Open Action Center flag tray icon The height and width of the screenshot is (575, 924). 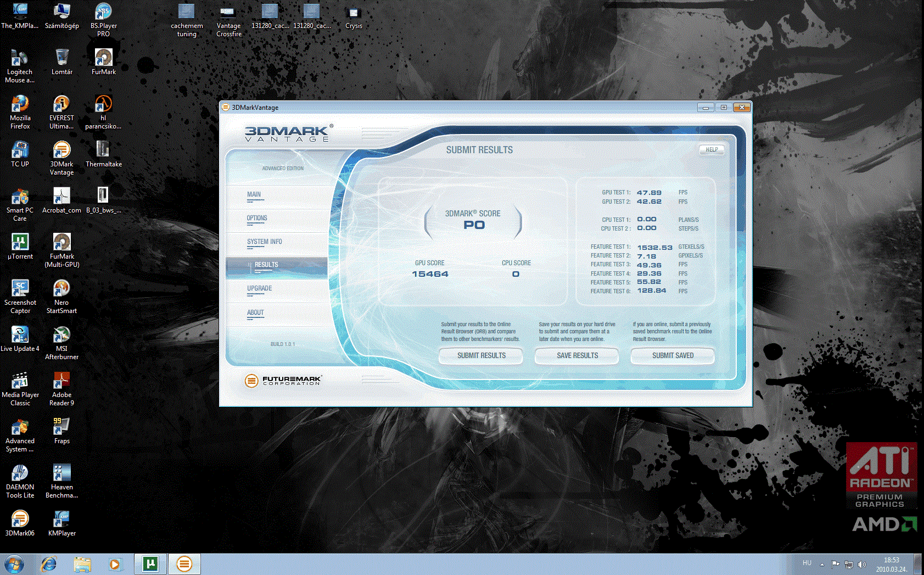835,565
